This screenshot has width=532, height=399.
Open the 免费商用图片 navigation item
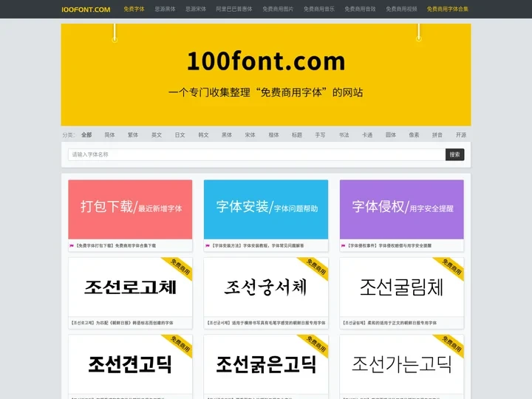278,9
